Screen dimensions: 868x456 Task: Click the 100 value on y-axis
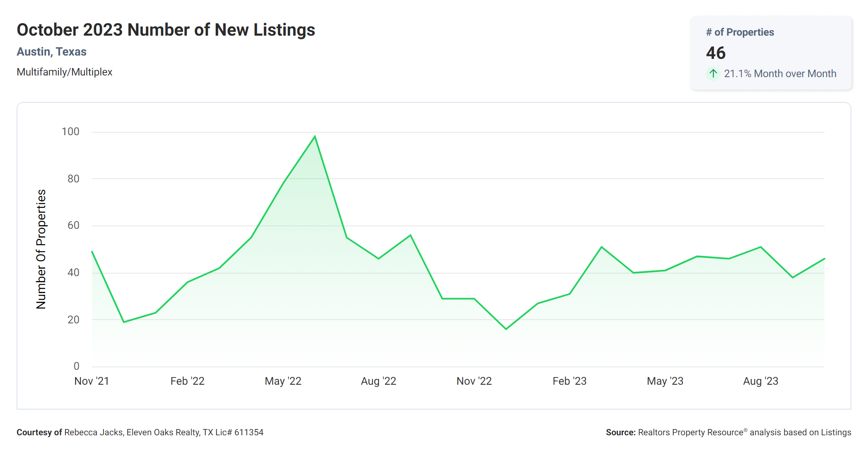70,132
